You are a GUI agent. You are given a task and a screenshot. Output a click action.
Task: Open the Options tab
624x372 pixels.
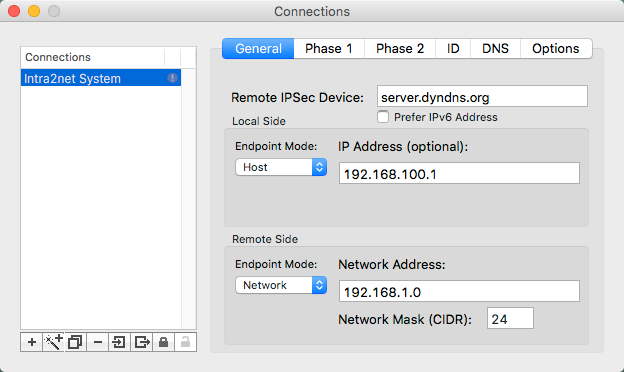[x=556, y=49]
